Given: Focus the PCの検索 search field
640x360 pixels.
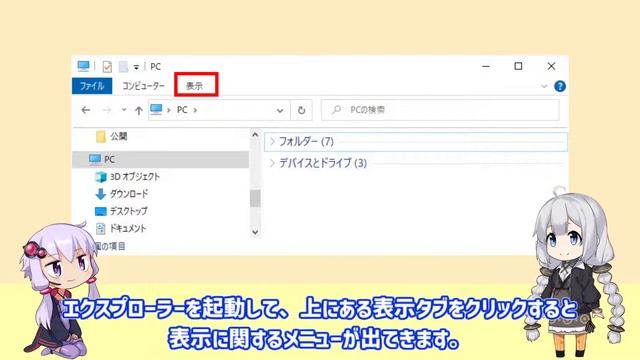Looking at the screenshot, I should pyautogui.click(x=440, y=110).
